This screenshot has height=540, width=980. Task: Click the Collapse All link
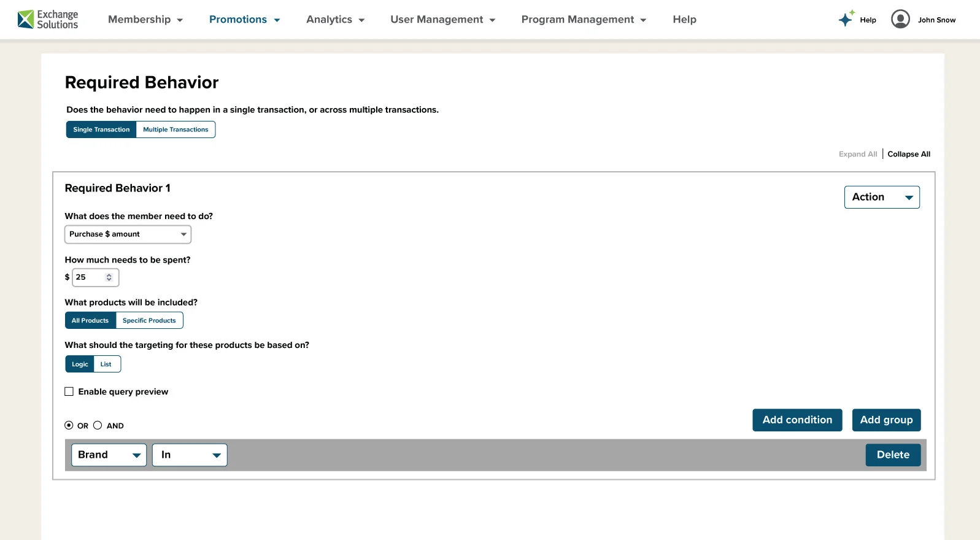[x=908, y=154]
